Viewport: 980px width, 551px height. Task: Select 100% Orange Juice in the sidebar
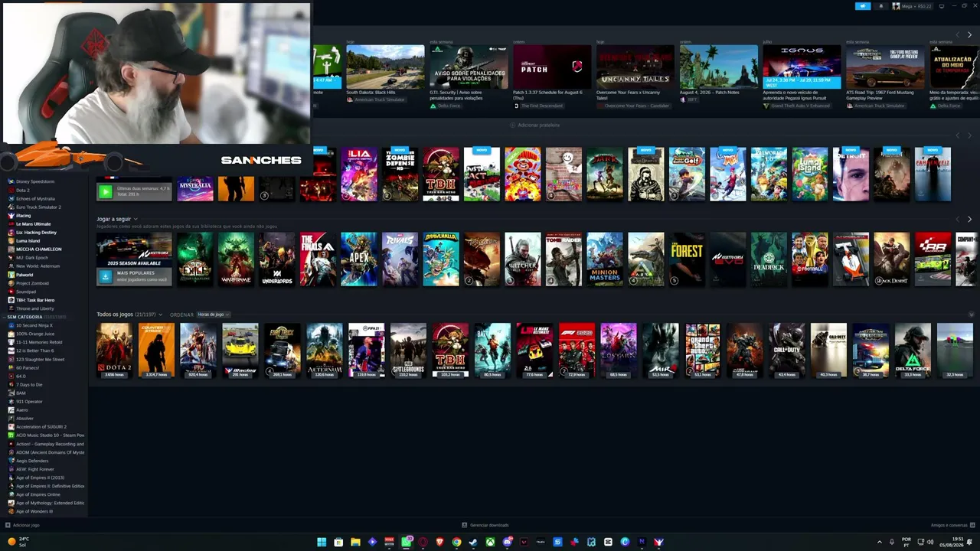pyautogui.click(x=35, y=334)
